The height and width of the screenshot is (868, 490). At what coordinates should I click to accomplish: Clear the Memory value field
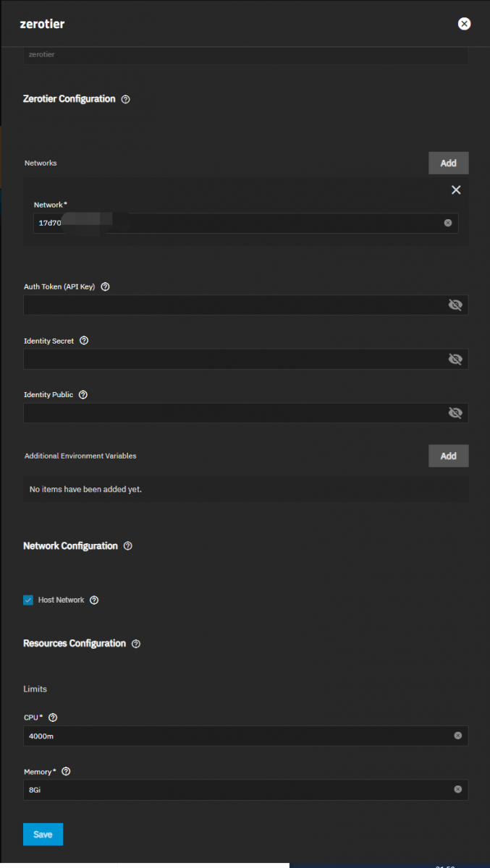[457, 790]
